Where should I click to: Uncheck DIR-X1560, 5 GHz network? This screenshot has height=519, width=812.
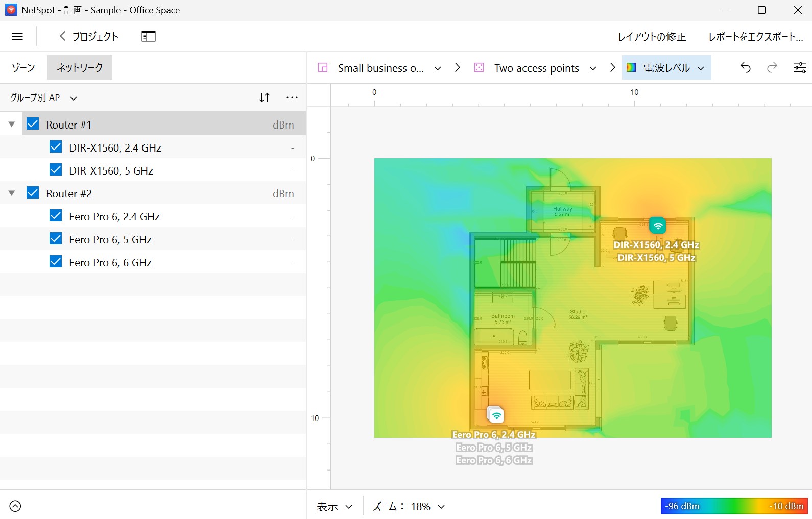[x=56, y=170]
